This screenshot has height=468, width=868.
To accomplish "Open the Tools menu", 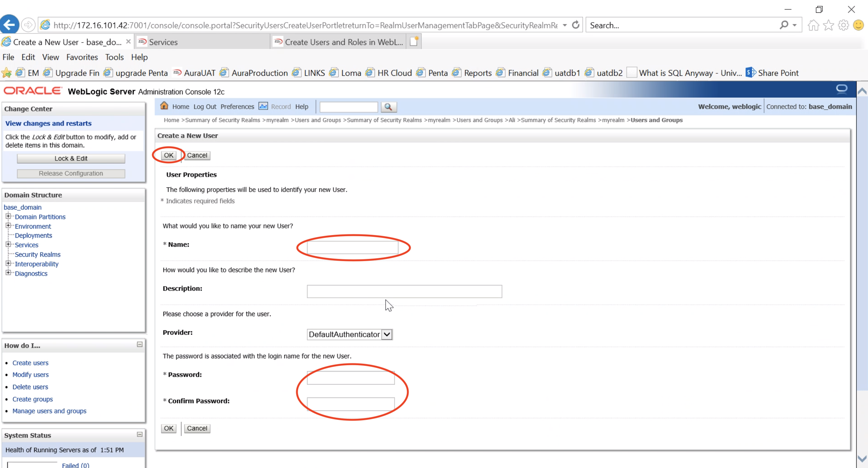I will pos(114,57).
